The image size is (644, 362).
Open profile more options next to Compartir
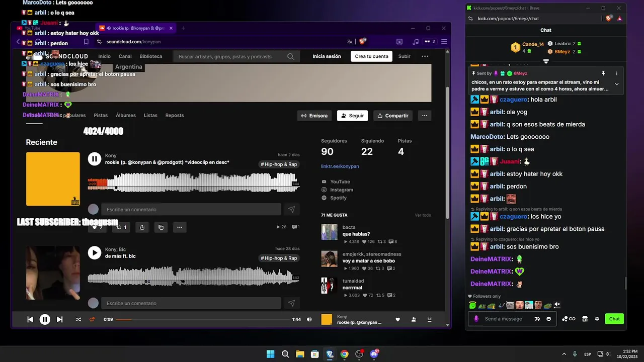tap(425, 116)
